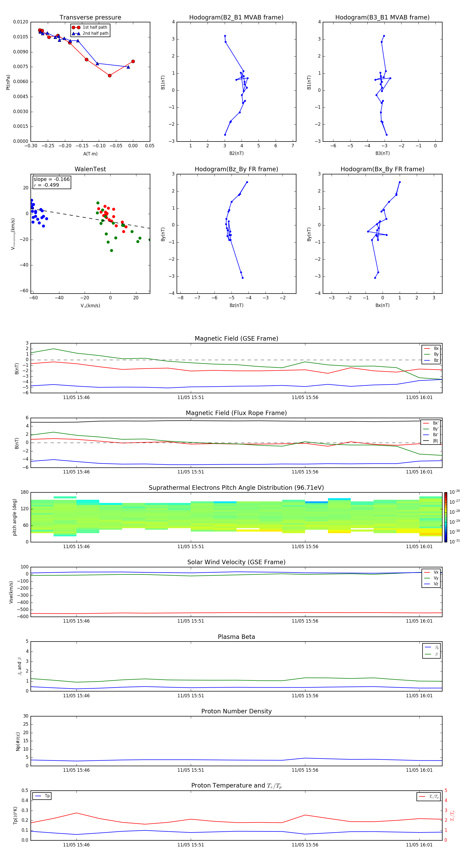Click the Suprathermal Electrons Pitch Angle Distribution title

coord(236,488)
